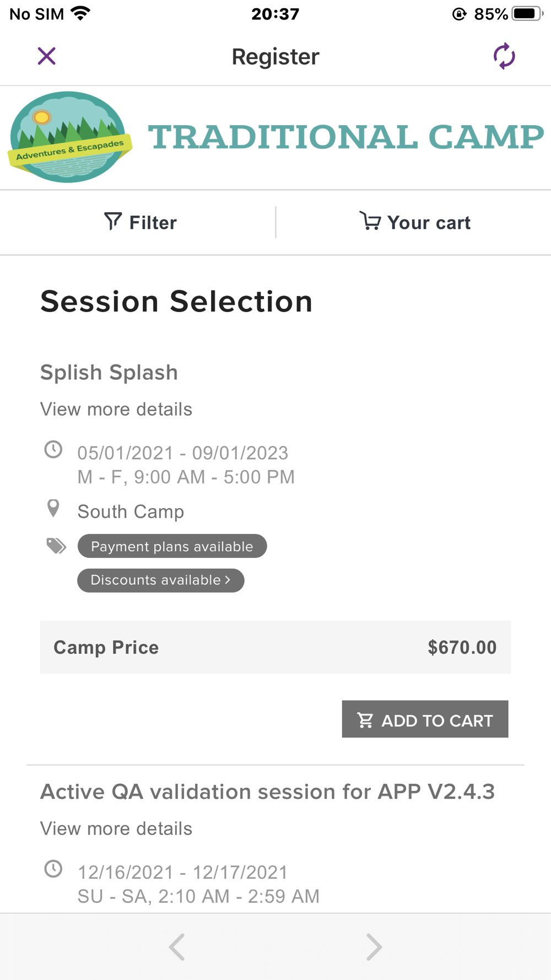This screenshot has height=980, width=551.
Task: Tap the clock icon for Splish Splash dates
Action: tap(53, 450)
